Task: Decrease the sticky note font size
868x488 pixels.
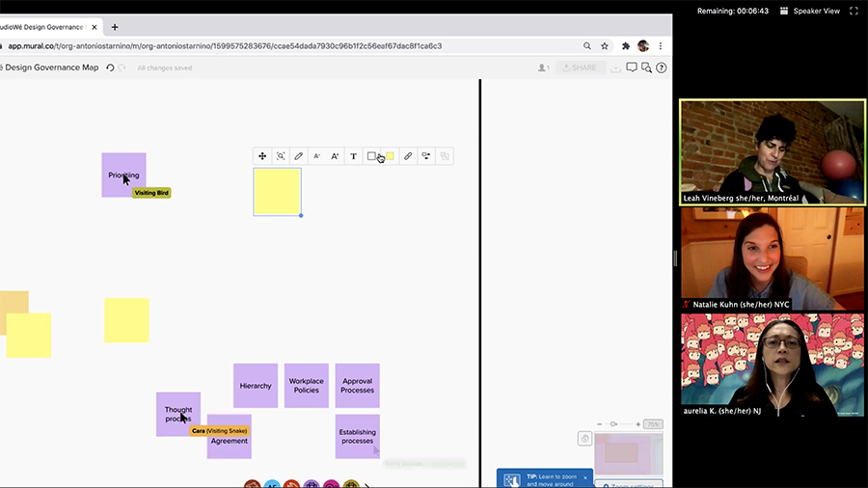Action: (x=316, y=156)
